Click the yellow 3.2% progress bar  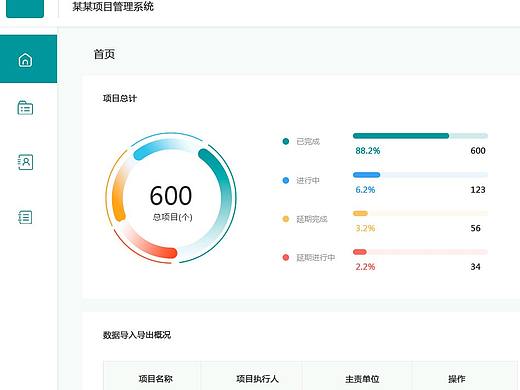420,213
